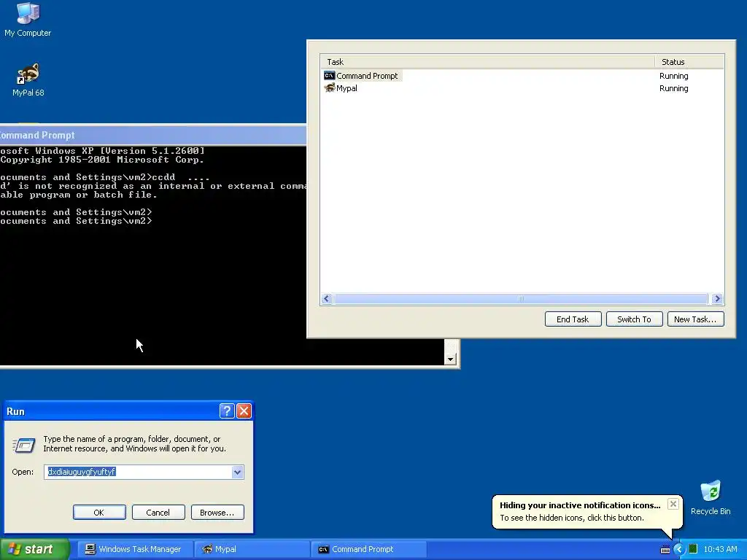Switch to Windows Task Manager taskbar button
747x560 pixels.
pos(135,549)
